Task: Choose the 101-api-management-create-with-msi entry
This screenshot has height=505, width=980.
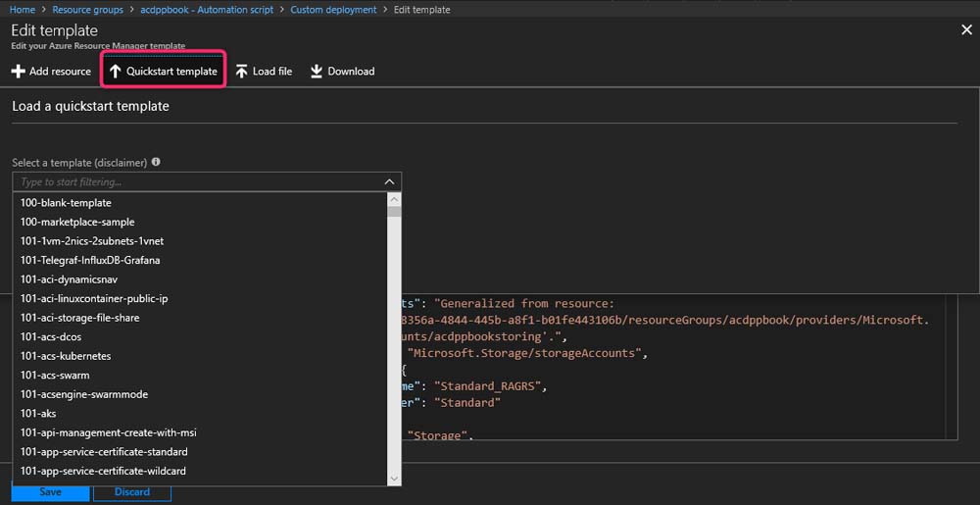Action: 109,432
